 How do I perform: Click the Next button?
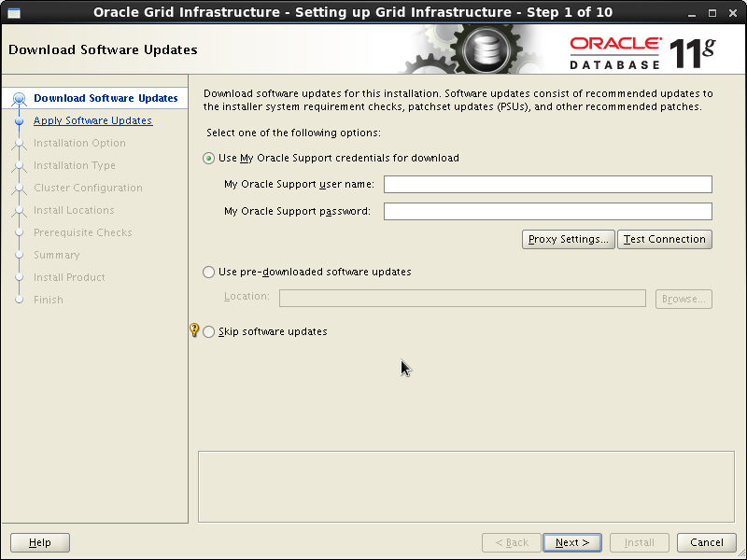[x=572, y=542]
